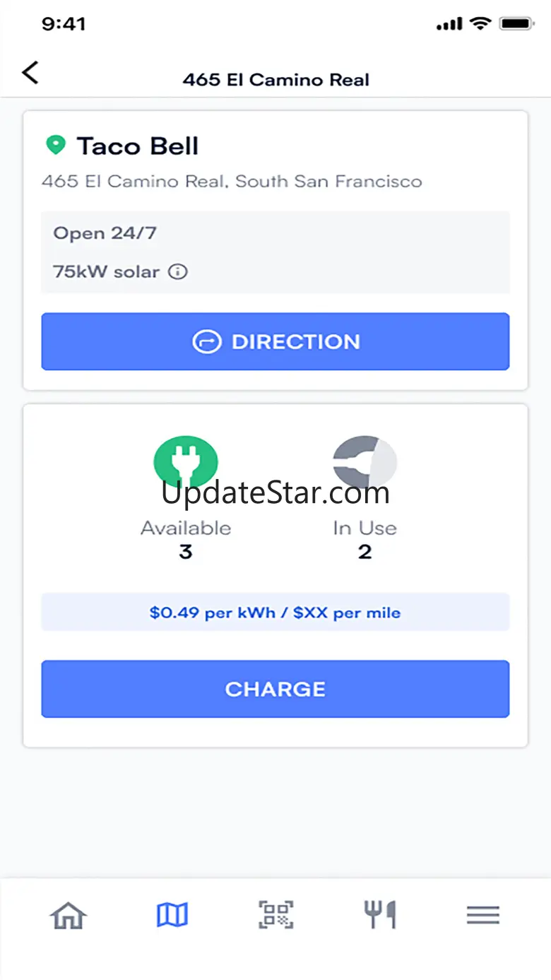Open the restaurant fork and knife tab
551x980 pixels.
[x=380, y=916]
